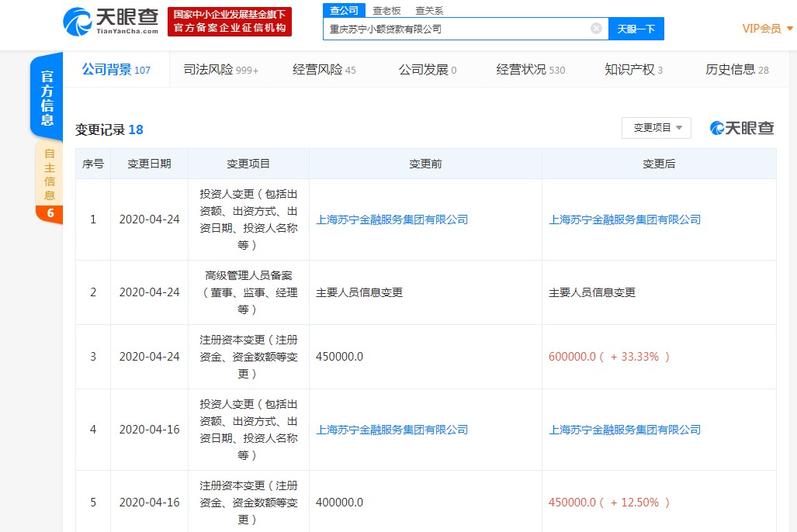Open the 历史信息 tab
Screen dimensions: 797x532
coord(732,69)
